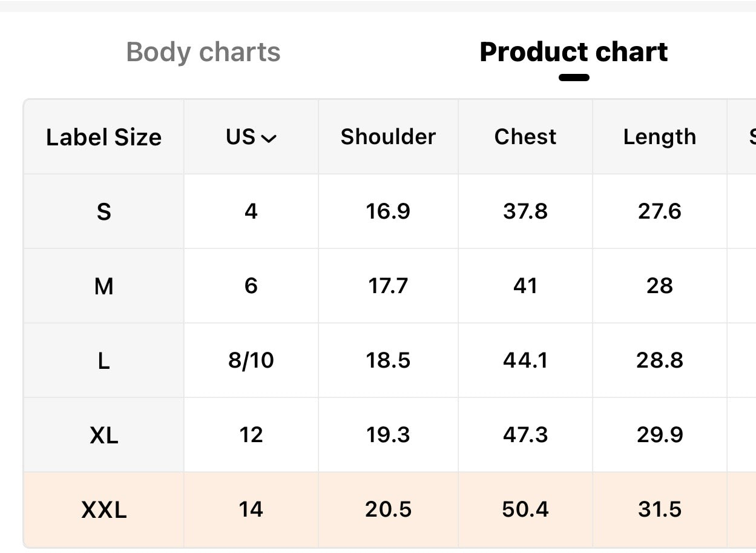This screenshot has height=553, width=756.
Task: Click the Length column header
Action: pyautogui.click(x=660, y=137)
